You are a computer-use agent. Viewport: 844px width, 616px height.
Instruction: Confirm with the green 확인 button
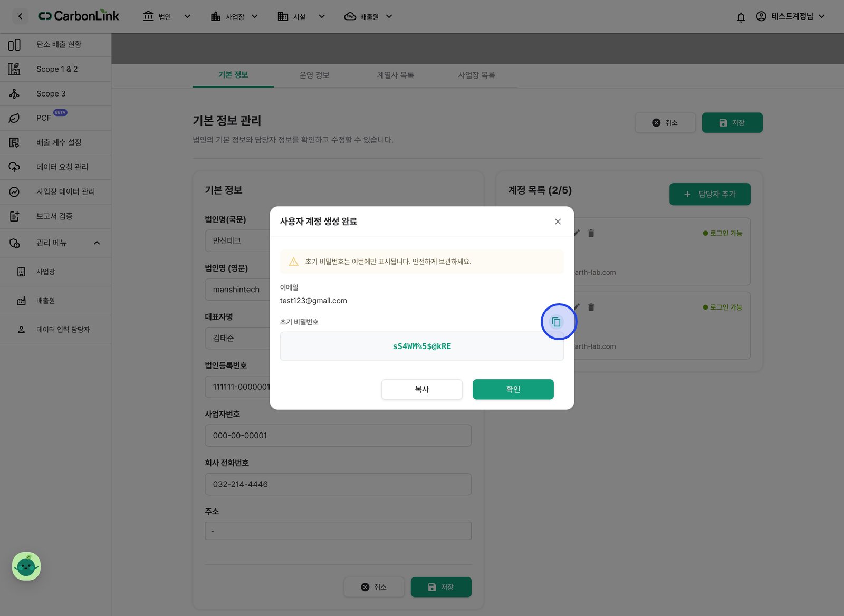513,389
